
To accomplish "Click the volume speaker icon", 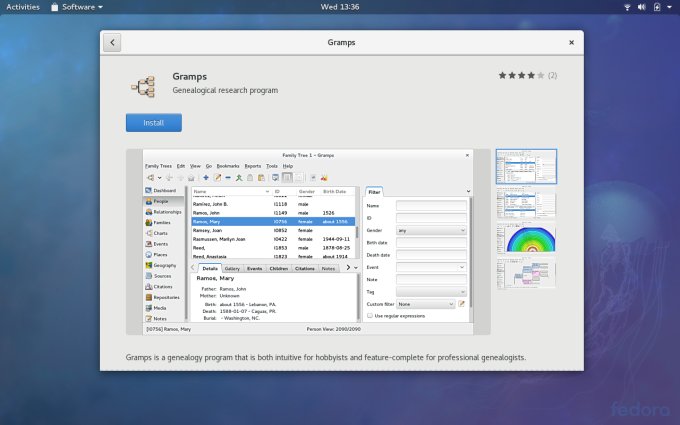I will pos(642,7).
